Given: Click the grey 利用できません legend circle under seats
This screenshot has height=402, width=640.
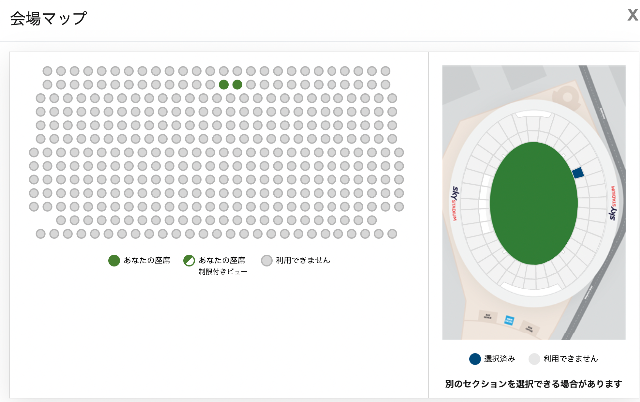Looking at the screenshot, I should point(267,260).
